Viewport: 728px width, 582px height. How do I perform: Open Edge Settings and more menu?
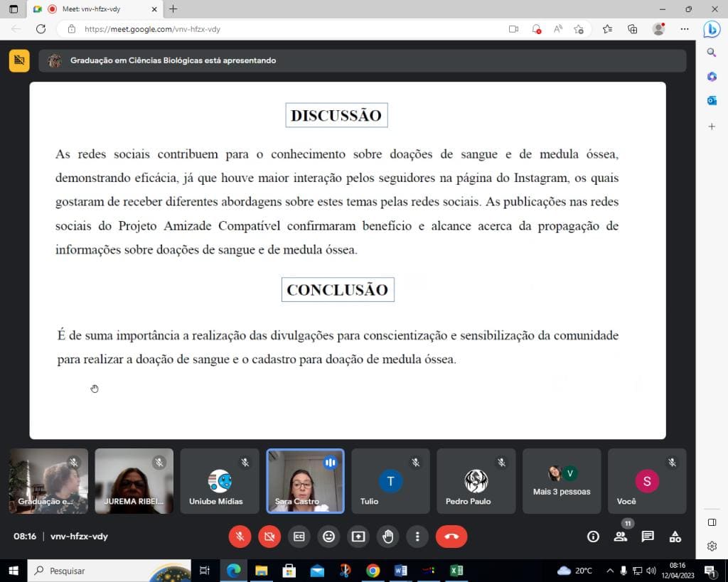(x=685, y=28)
